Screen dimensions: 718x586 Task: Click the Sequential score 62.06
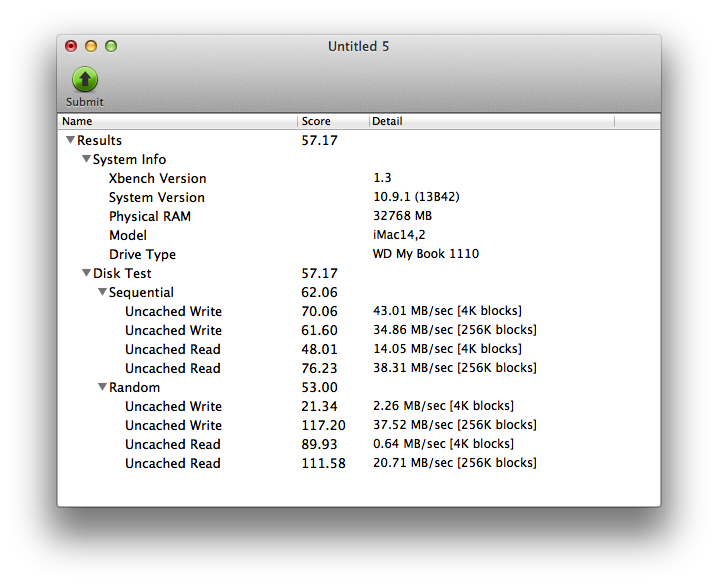pos(319,292)
